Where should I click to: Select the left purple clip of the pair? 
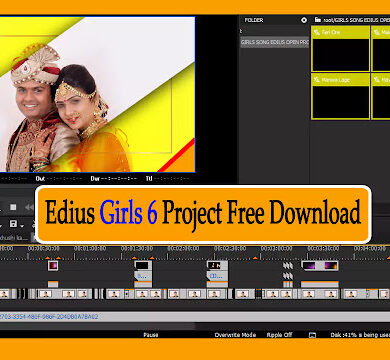[x=309, y=266]
